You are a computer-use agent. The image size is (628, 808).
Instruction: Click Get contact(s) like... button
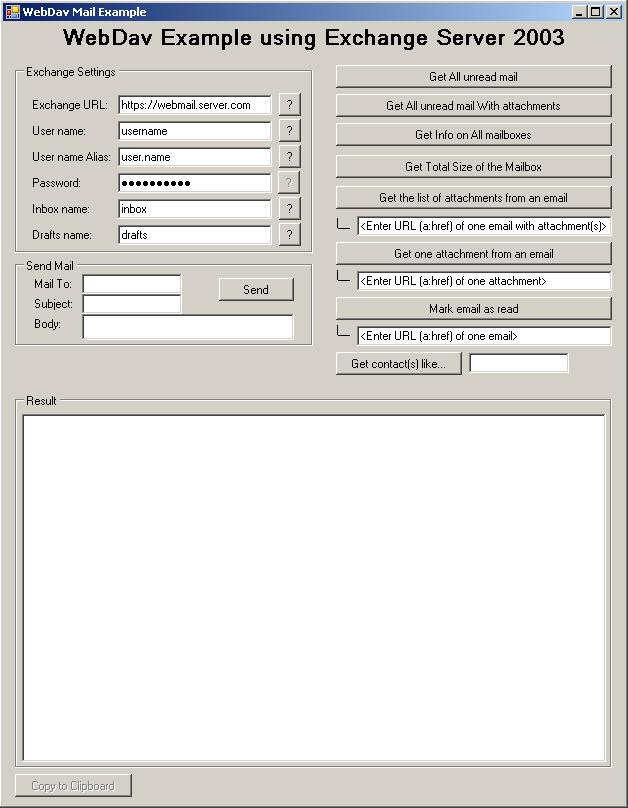tap(399, 363)
